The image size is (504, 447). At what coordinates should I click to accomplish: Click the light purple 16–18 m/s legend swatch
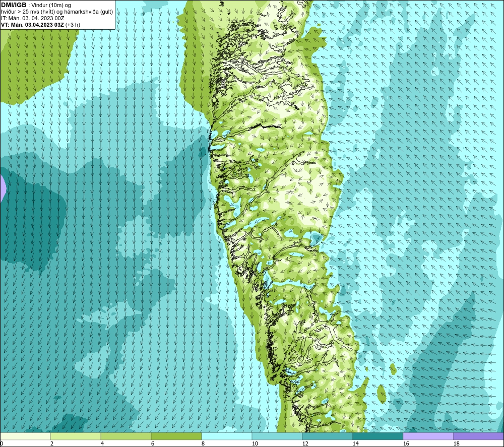tap(428, 436)
